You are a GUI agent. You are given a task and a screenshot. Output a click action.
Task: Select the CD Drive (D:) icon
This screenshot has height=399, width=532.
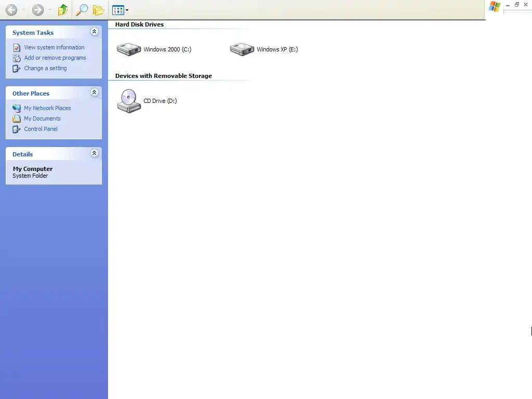[x=129, y=101]
